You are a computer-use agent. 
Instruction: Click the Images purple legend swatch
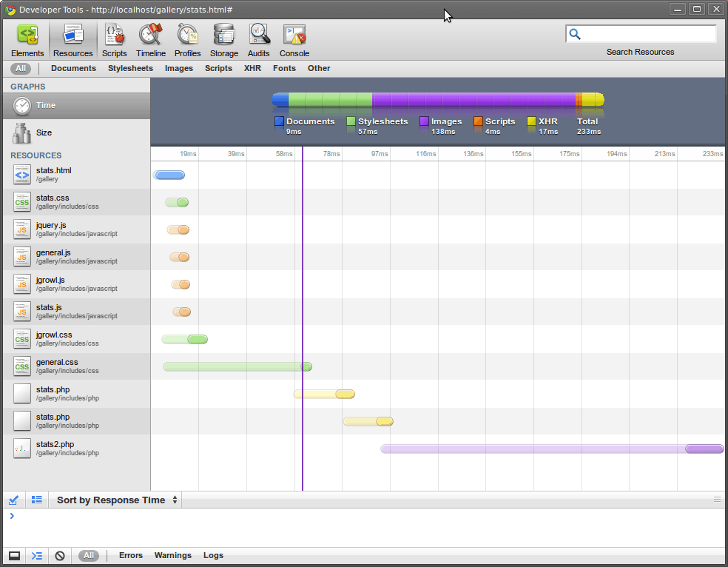tap(424, 121)
